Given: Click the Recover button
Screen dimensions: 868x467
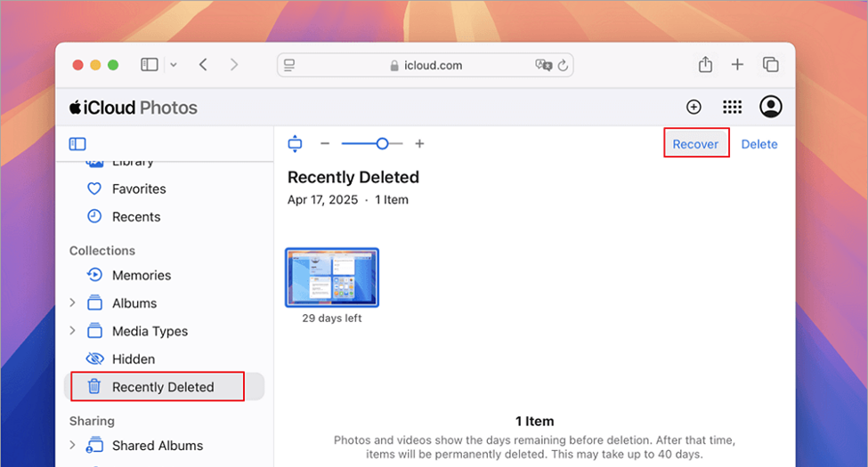Looking at the screenshot, I should (695, 144).
